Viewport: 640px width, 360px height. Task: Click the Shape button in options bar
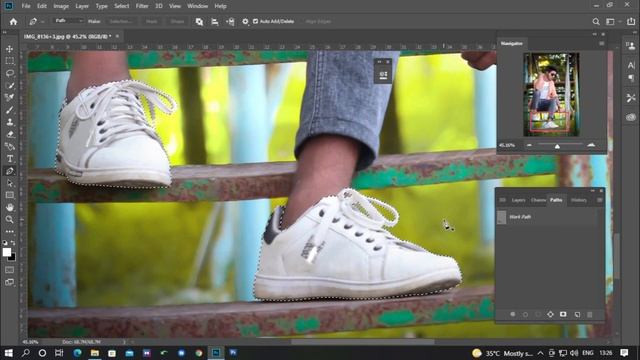177,21
